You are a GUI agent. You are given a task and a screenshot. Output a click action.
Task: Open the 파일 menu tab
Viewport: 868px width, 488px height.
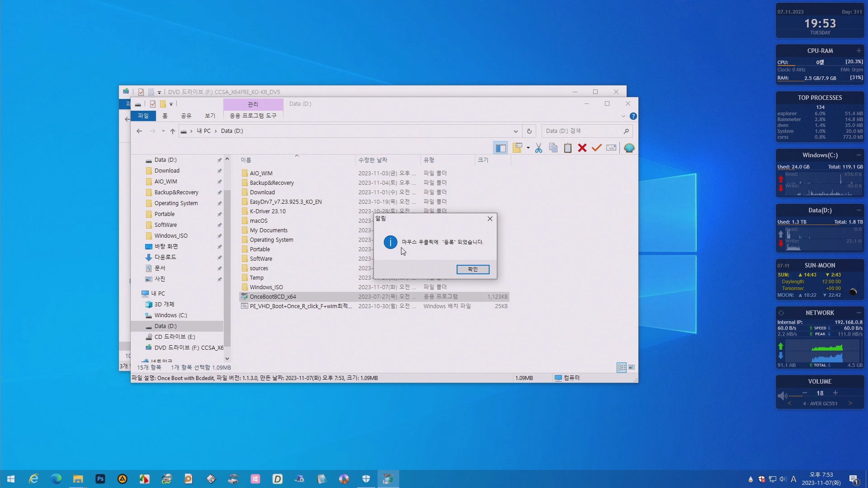[x=143, y=116]
